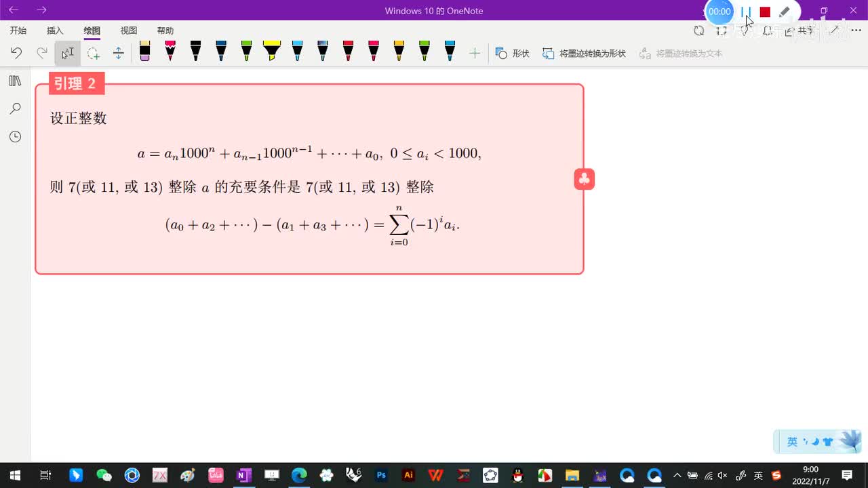The width and height of the screenshot is (868, 488).
Task: Open Task View on the taskbar
Action: click(45, 475)
